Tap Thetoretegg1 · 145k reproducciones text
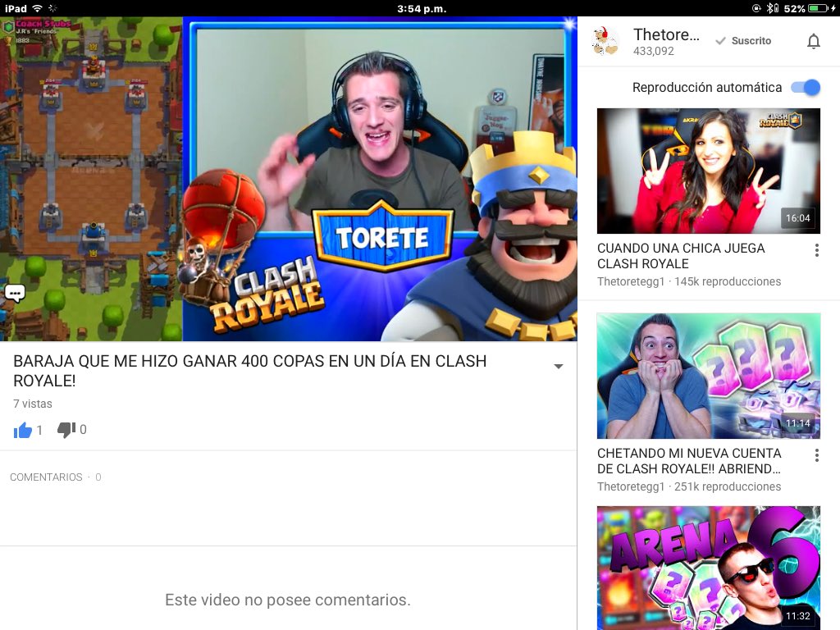 (689, 281)
